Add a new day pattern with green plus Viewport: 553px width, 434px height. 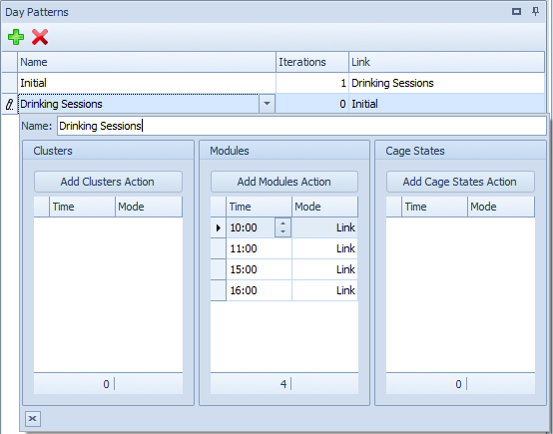point(16,37)
